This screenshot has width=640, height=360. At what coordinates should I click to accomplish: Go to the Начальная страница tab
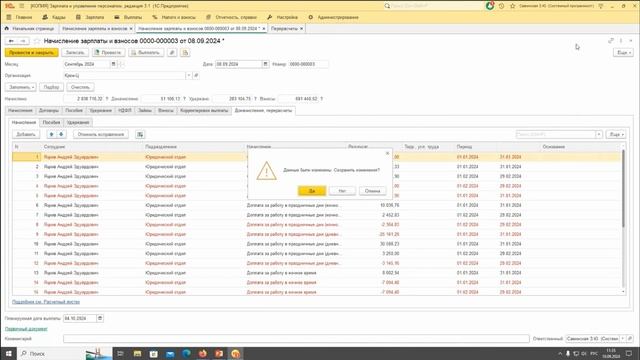[29, 29]
